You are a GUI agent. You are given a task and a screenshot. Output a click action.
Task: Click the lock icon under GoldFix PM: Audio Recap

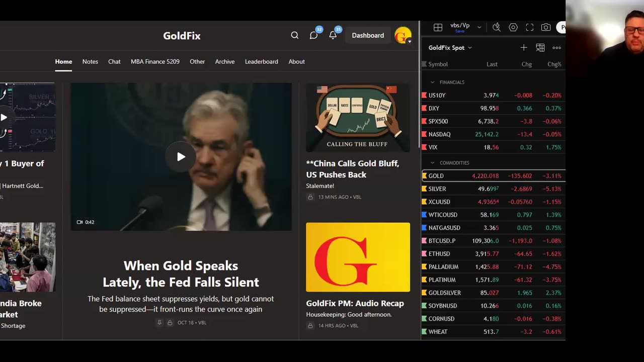[310, 326]
